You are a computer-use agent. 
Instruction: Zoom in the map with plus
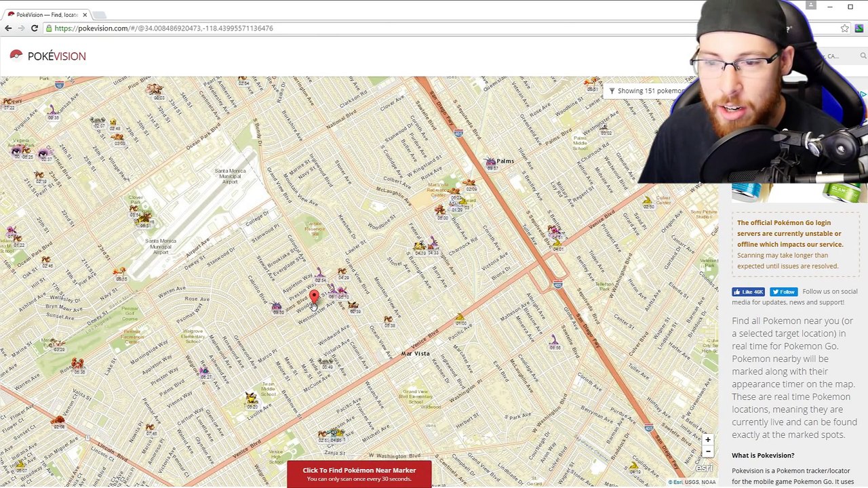(708, 440)
